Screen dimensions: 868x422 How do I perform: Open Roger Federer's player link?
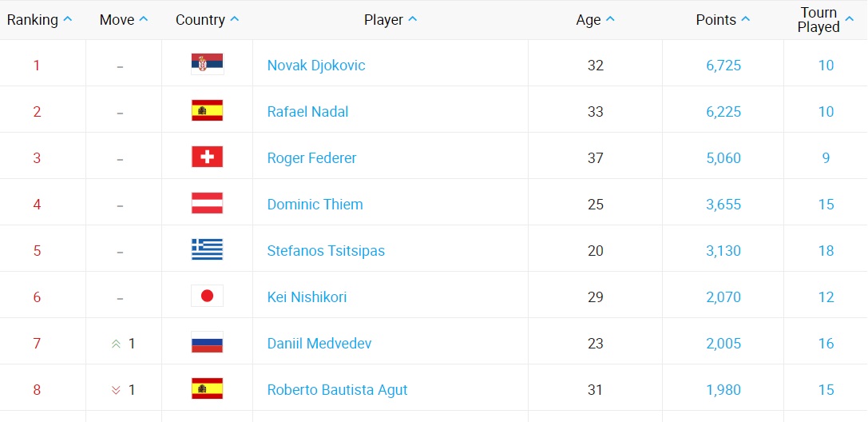[x=311, y=158]
